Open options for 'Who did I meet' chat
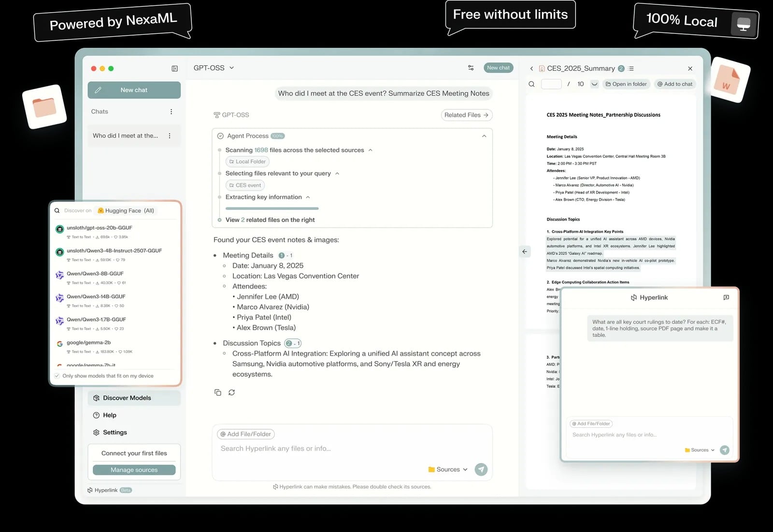This screenshot has height=532, width=773. click(x=170, y=136)
